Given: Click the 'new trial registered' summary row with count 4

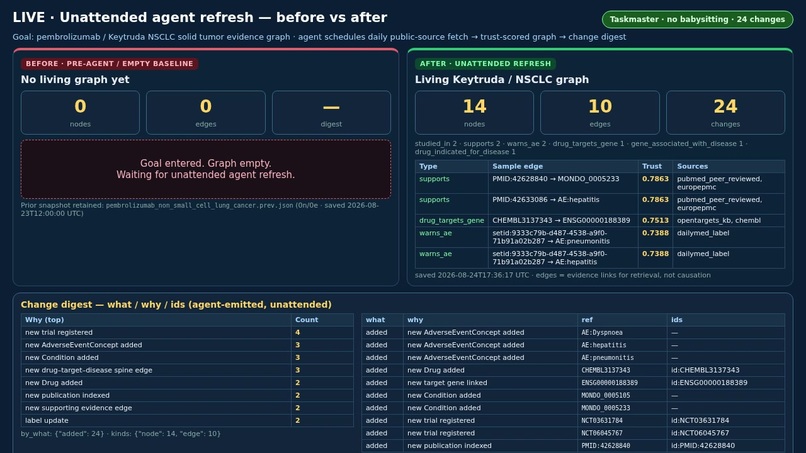Looking at the screenshot, I should 187,333.
